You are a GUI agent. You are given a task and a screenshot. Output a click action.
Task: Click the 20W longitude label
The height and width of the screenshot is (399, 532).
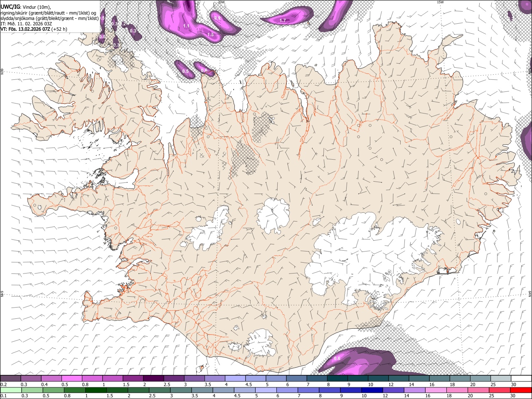click(221, 2)
